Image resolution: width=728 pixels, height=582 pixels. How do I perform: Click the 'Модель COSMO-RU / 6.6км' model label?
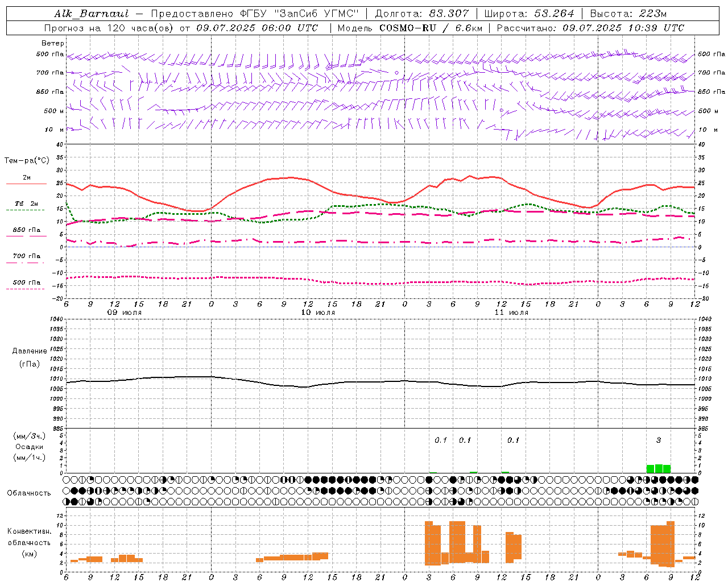tap(409, 28)
